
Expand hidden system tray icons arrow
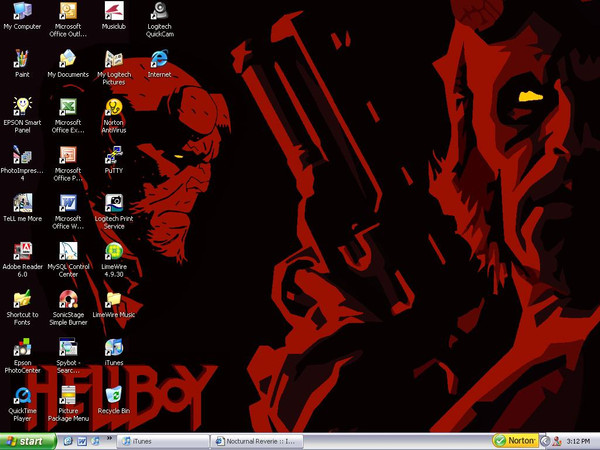pos(545,441)
